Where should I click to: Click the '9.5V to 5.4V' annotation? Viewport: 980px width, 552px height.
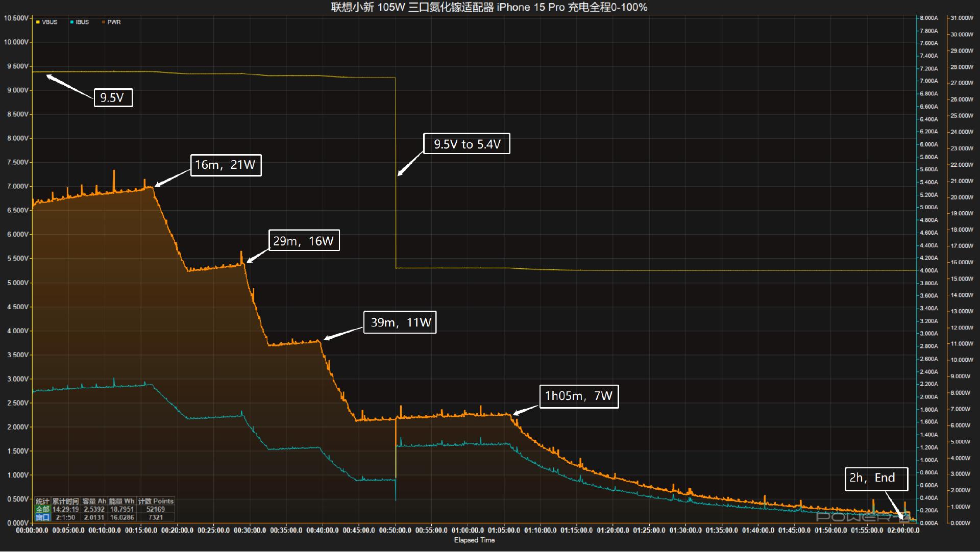pos(467,144)
